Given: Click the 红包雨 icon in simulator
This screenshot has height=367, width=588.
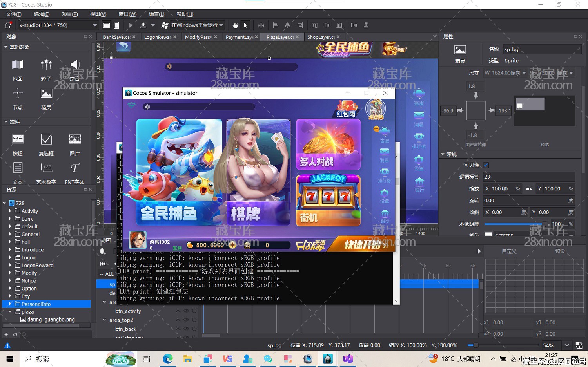Looking at the screenshot, I should point(346,109).
